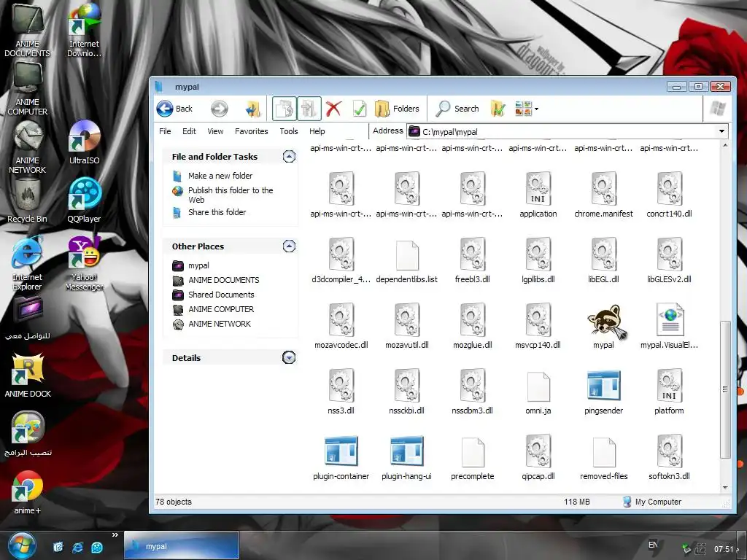Click the green Forward arrow button

(219, 109)
